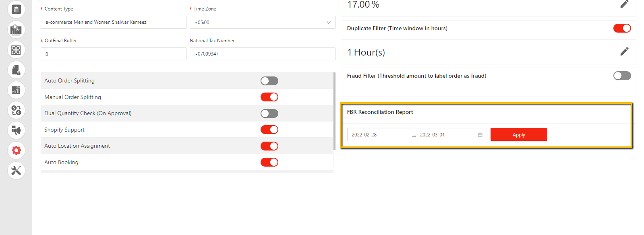644x235 pixels.
Task: Disable the Shopify Support toggle
Action: click(x=269, y=130)
